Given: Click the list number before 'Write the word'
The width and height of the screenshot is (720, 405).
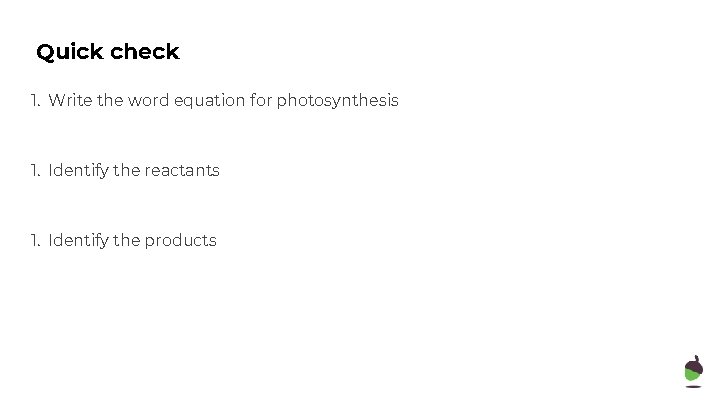Looking at the screenshot, I should 35,101.
